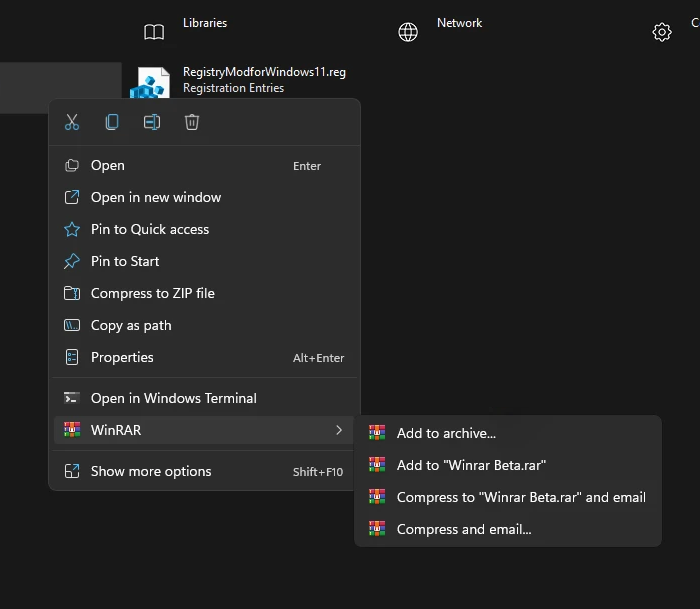The width and height of the screenshot is (700, 609).
Task: Expand the WinRAR submenu chevron
Action: tap(339, 430)
